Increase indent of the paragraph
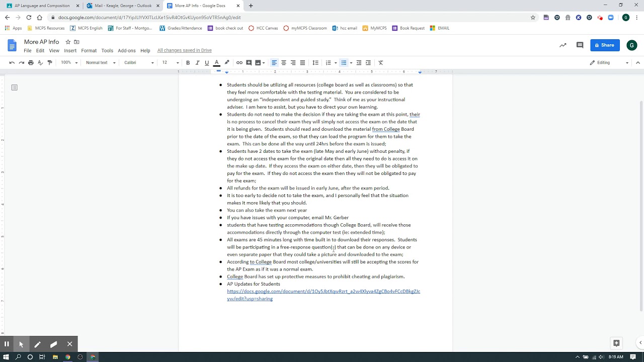Viewport: 644px width, 362px height. point(368,62)
